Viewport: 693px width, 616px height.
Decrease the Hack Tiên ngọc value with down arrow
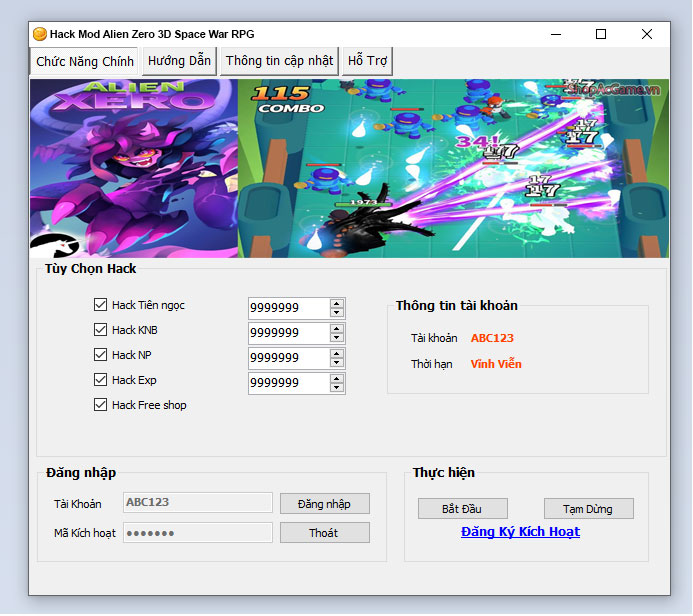point(337,312)
